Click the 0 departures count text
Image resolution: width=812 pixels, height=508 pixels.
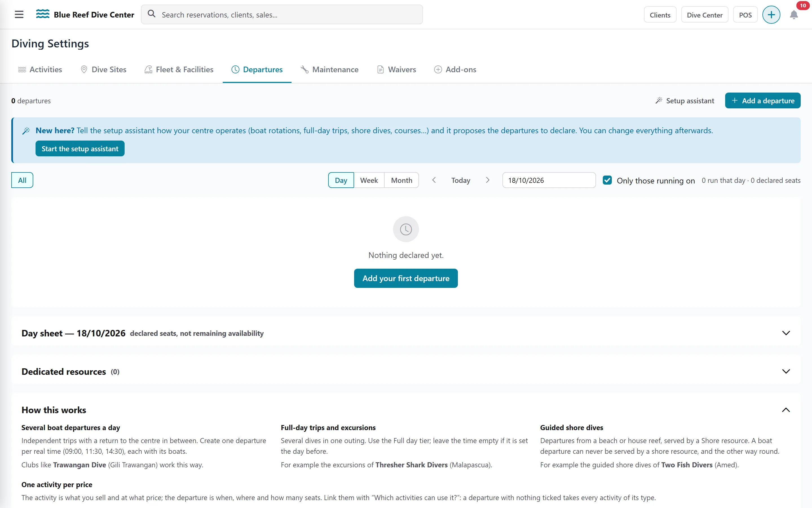tap(31, 101)
